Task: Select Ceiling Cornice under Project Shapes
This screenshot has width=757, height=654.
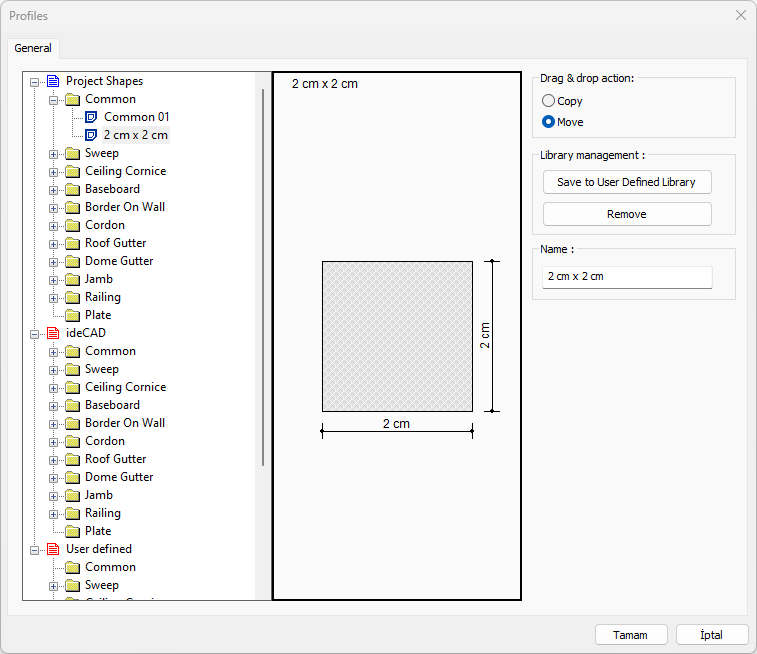Action: pyautogui.click(x=125, y=171)
